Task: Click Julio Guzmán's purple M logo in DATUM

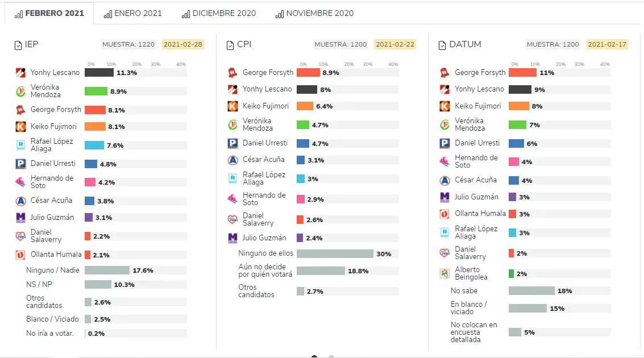Action: tap(444, 197)
